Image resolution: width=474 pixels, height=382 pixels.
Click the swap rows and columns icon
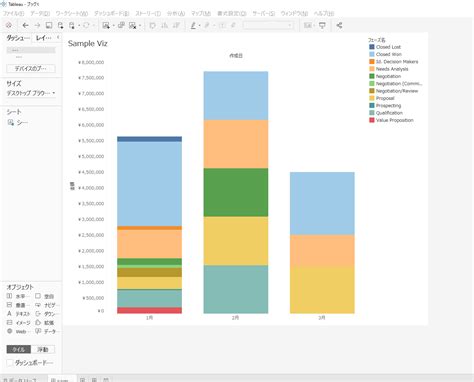coord(152,25)
